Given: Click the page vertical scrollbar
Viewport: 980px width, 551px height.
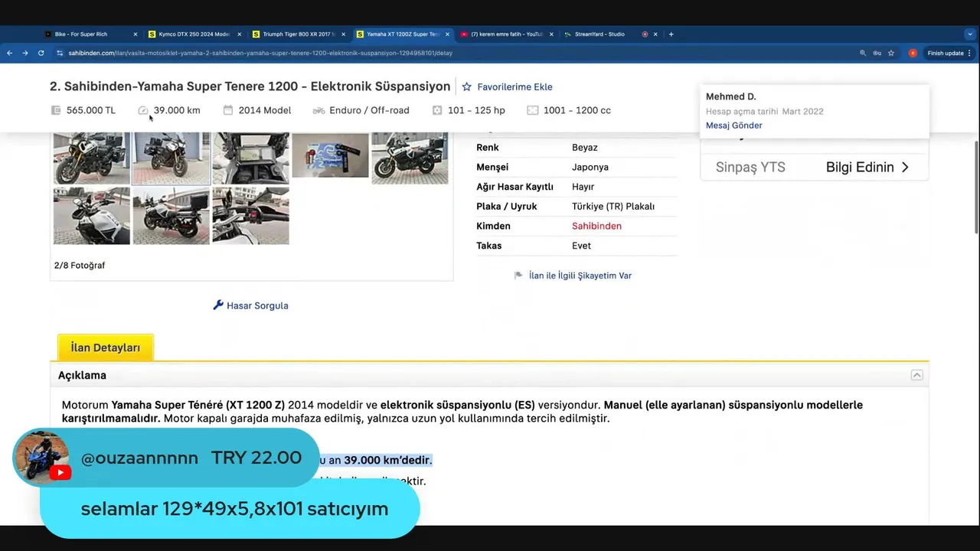Looking at the screenshot, I should pos(976,187).
